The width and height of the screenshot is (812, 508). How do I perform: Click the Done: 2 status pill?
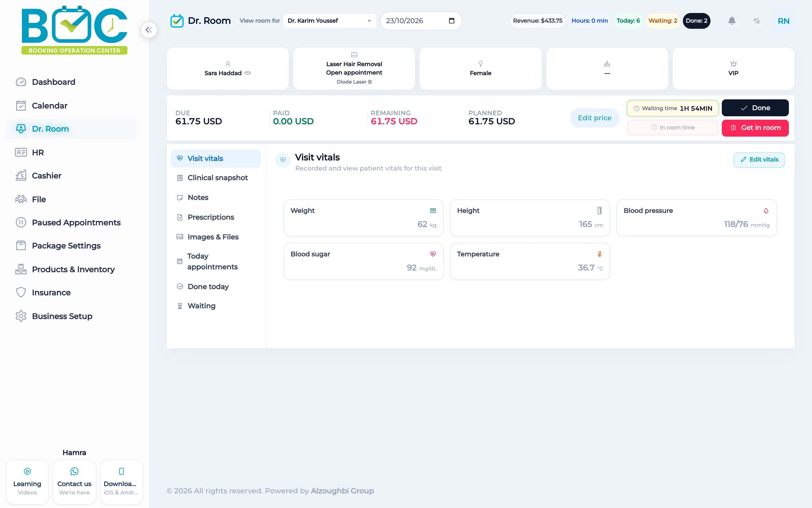click(697, 21)
